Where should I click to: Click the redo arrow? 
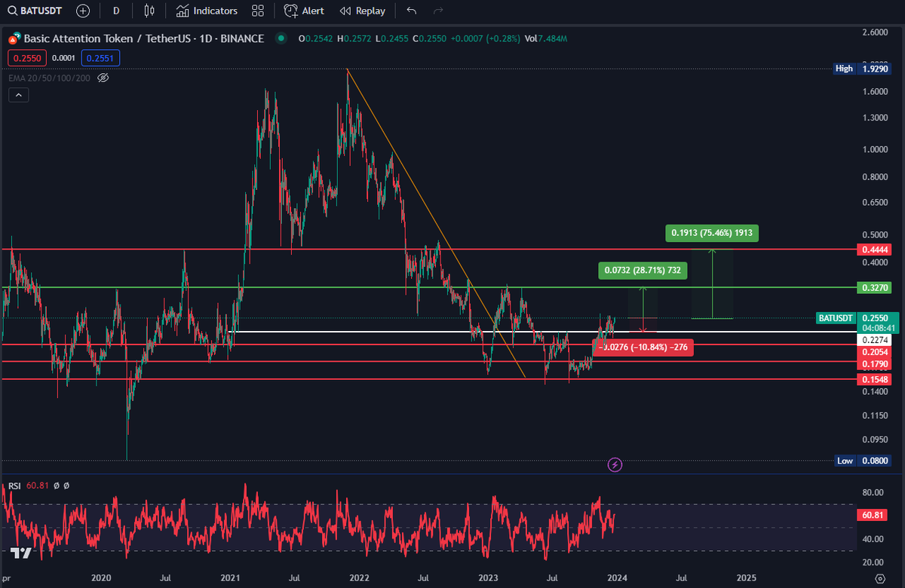[437, 11]
